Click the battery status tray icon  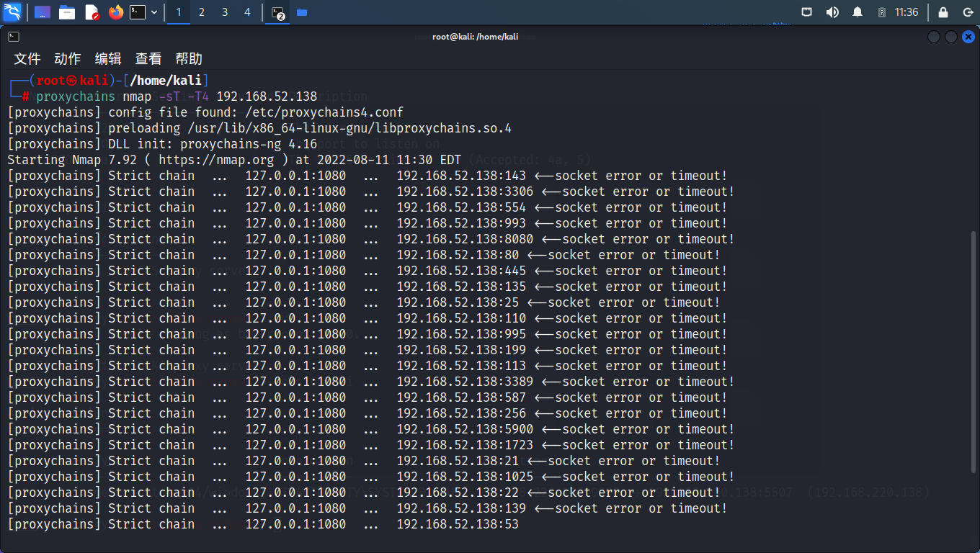[881, 12]
